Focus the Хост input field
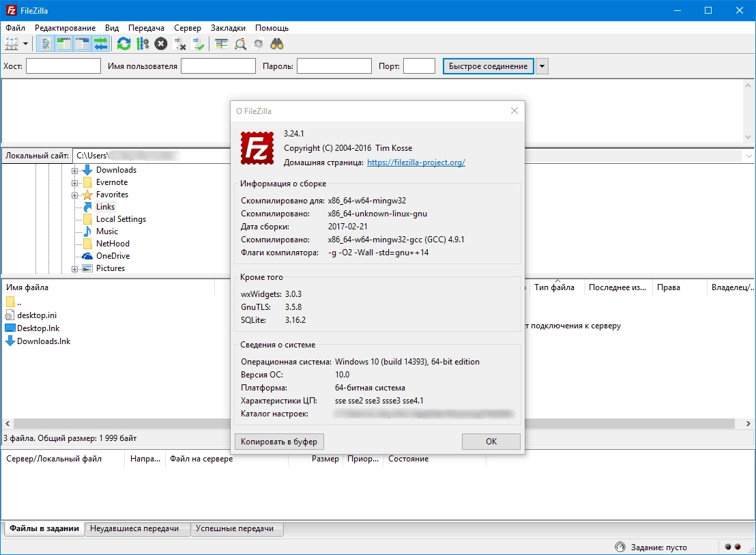The height and width of the screenshot is (555, 756). [x=63, y=66]
